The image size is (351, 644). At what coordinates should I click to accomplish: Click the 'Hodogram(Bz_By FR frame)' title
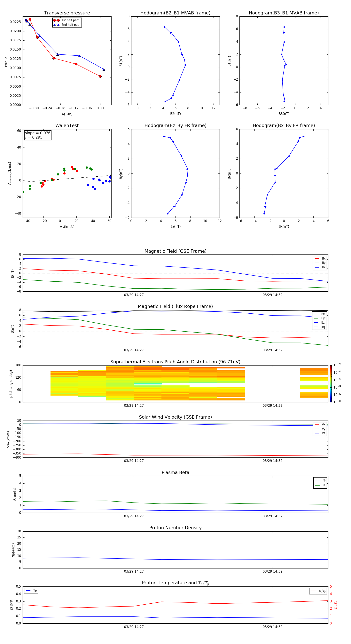pyautogui.click(x=175, y=125)
